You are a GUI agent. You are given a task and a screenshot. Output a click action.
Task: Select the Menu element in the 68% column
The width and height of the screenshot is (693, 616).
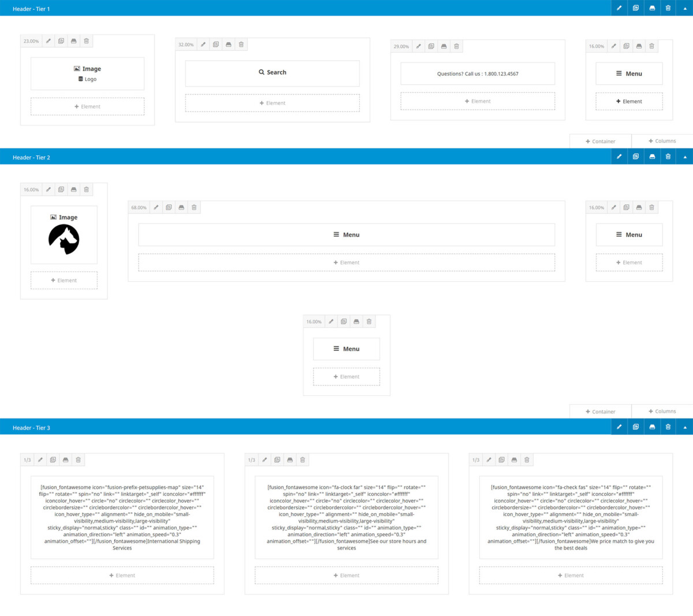(346, 234)
